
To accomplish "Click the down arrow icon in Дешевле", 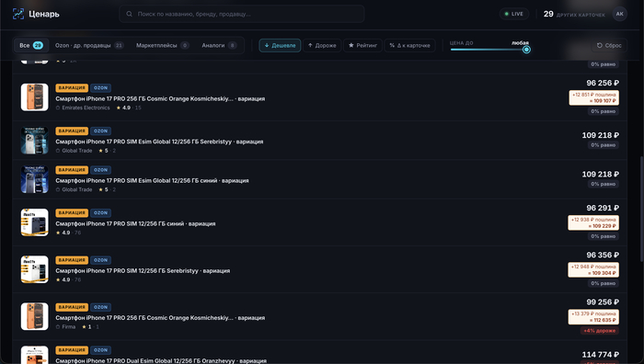I will [267, 45].
